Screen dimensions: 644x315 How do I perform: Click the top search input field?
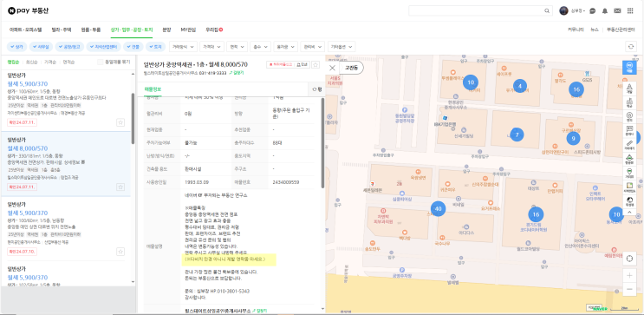(x=477, y=10)
